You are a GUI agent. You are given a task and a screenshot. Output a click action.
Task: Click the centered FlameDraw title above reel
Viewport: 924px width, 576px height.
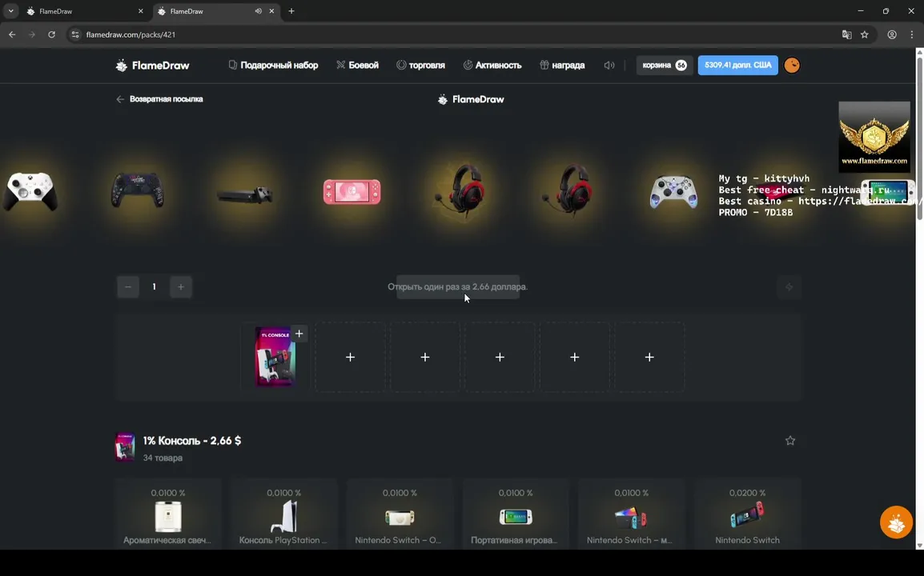tap(471, 99)
